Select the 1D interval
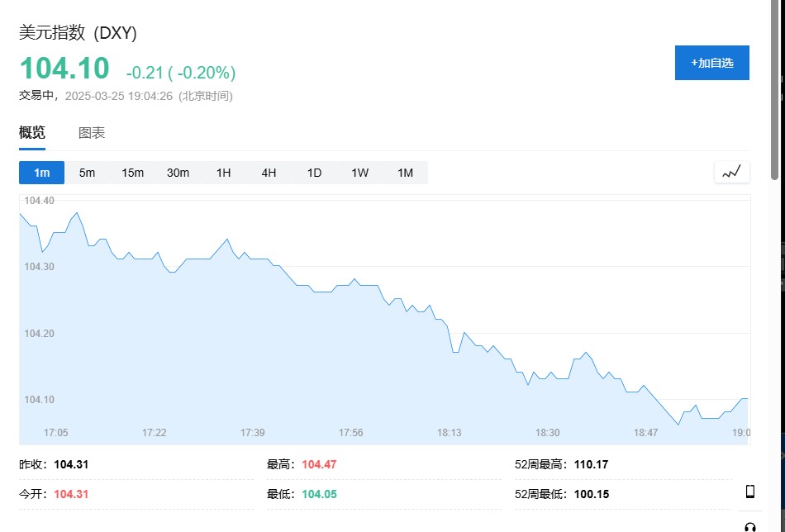The width and height of the screenshot is (785, 532). [x=314, y=173]
